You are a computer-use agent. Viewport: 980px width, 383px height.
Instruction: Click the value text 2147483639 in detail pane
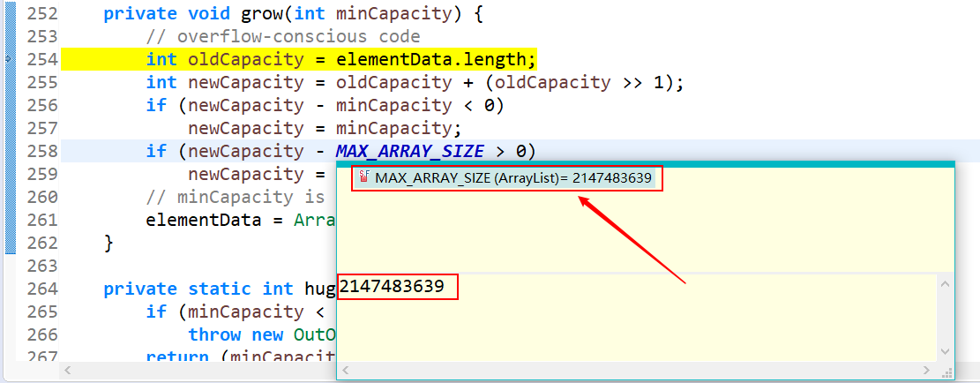392,286
